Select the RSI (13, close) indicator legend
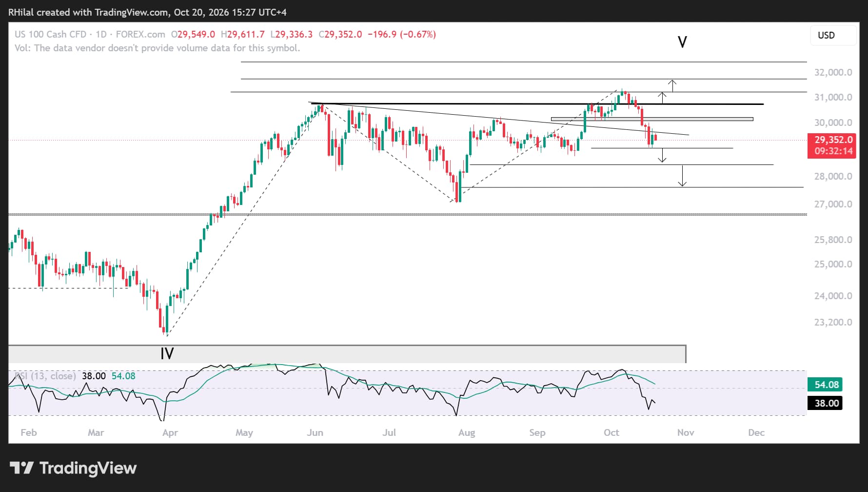Image resolution: width=868 pixels, height=492 pixels. pyautogui.click(x=45, y=376)
